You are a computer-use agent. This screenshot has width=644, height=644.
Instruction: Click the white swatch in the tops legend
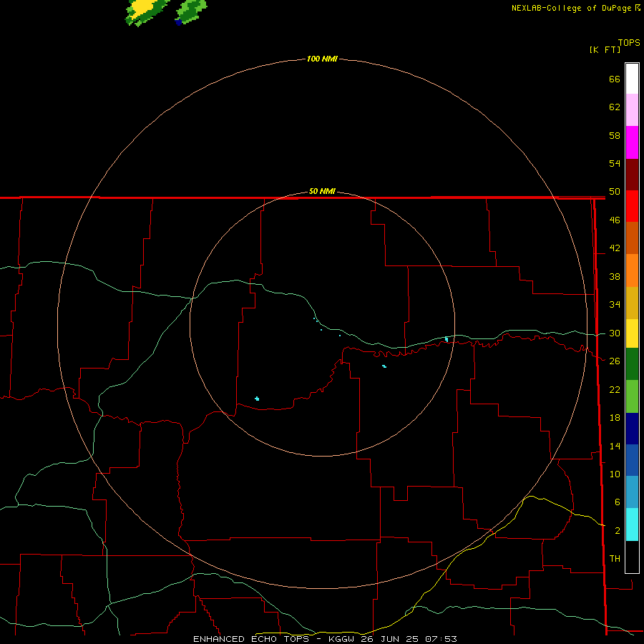click(632, 79)
